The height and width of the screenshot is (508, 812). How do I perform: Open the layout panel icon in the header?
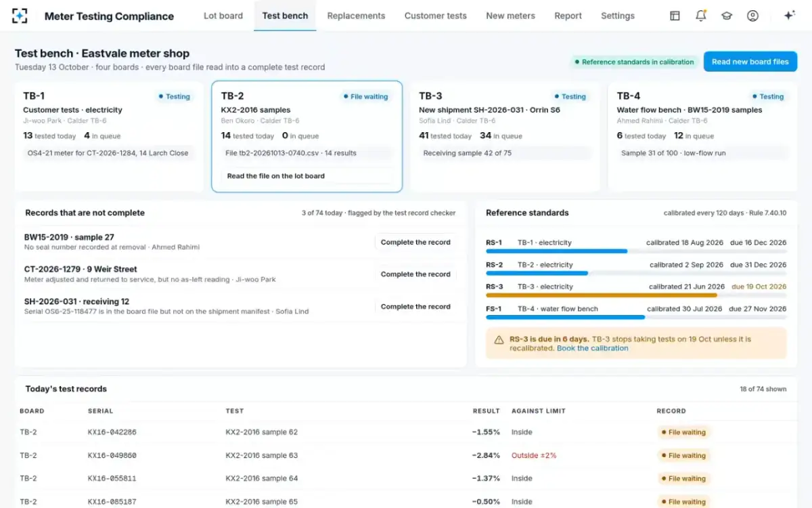(x=675, y=16)
